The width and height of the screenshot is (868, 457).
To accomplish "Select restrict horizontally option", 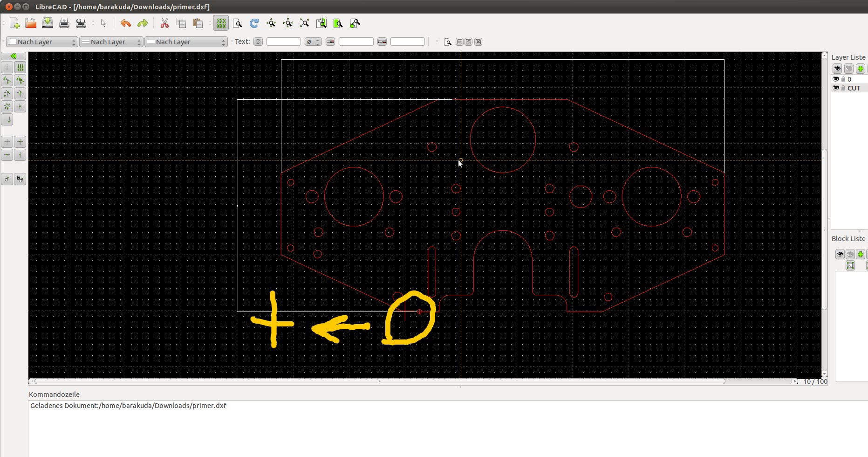I will (7, 155).
